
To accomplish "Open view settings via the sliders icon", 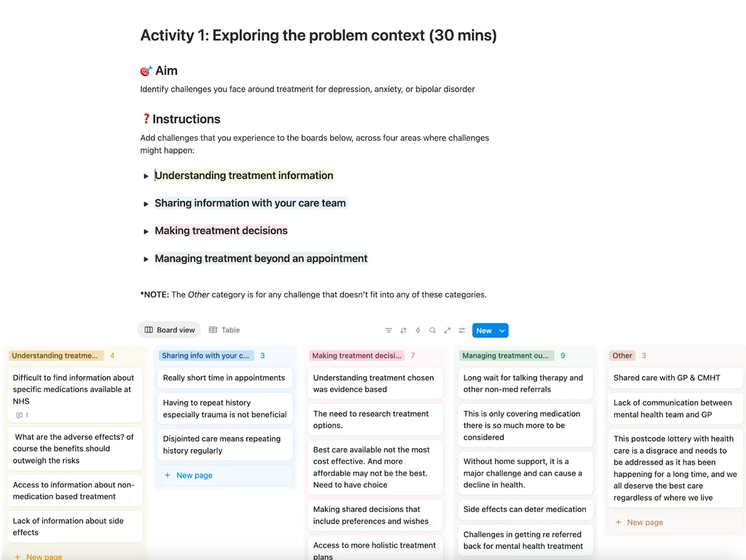I will pyautogui.click(x=461, y=330).
